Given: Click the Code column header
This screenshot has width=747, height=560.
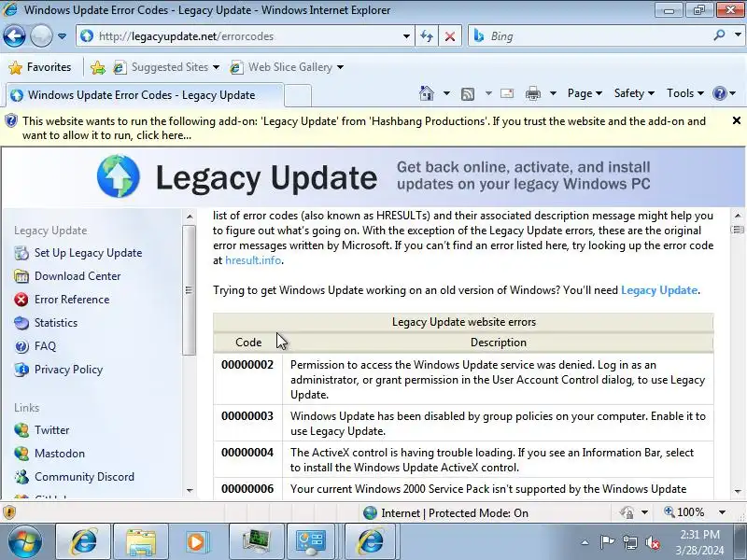Looking at the screenshot, I should tap(248, 343).
